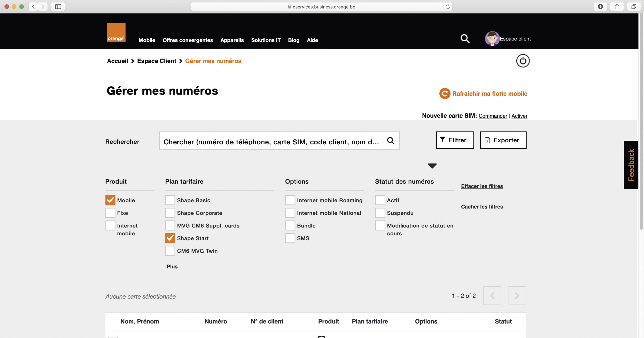Click the Commander link for a new SIM
Viewport: 644px width, 338px height.
coord(493,116)
